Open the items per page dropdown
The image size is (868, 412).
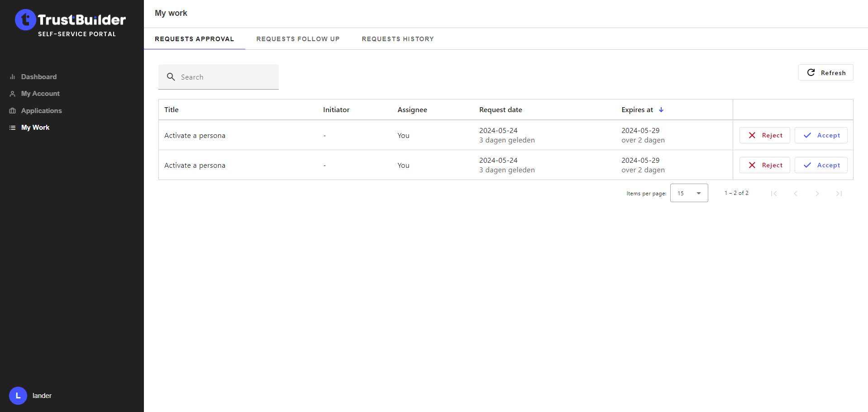(689, 193)
